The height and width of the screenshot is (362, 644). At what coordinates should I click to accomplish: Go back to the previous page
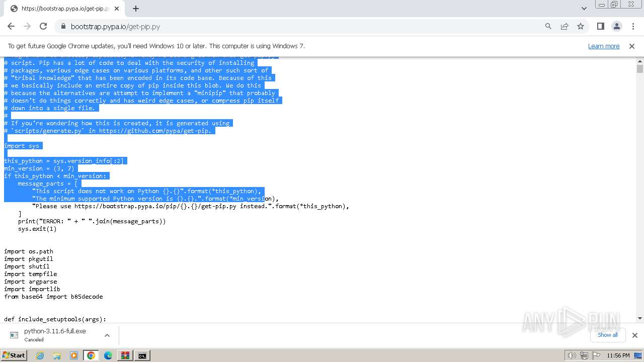[x=11, y=26]
